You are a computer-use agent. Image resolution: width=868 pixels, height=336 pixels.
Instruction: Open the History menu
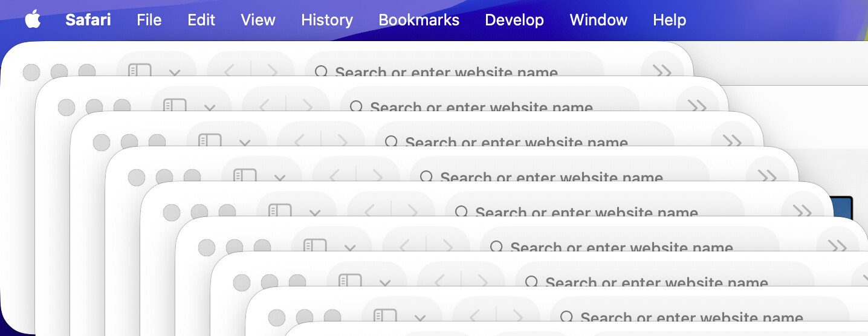click(326, 20)
